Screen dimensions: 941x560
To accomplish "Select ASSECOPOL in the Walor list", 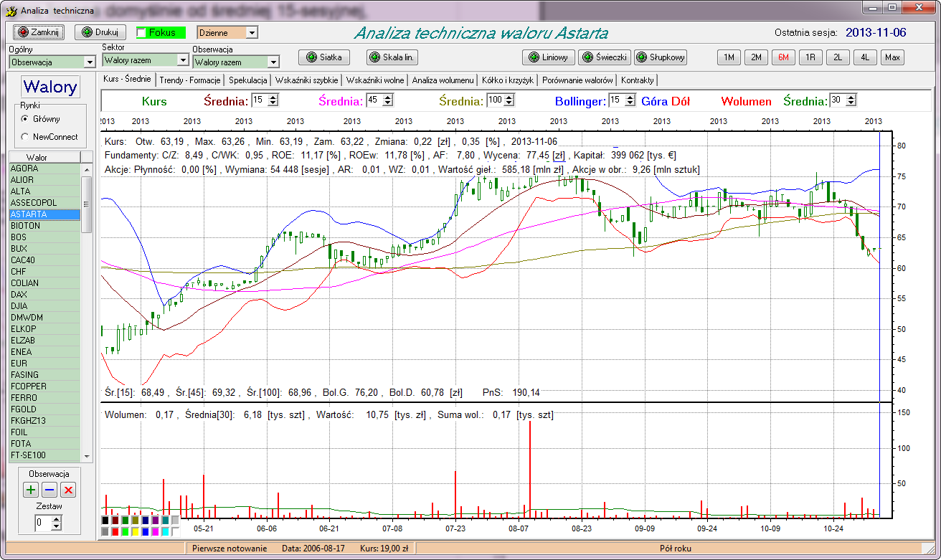I will 44,203.
